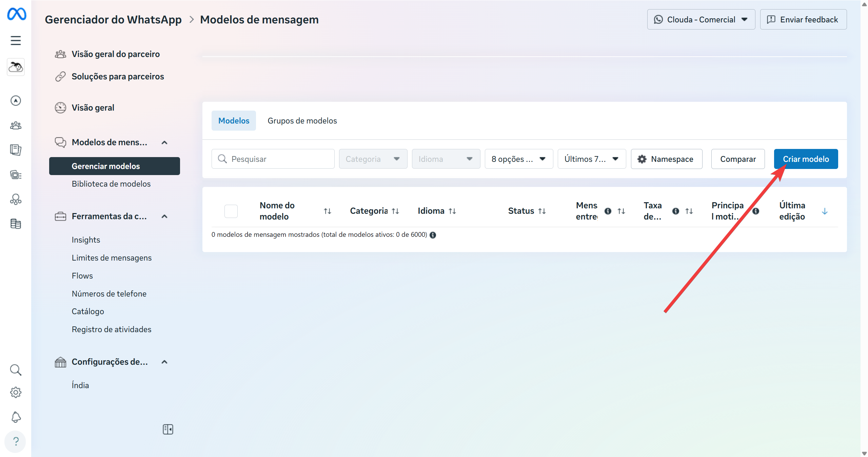
Task: Open the people group icon in left rail
Action: point(16,126)
